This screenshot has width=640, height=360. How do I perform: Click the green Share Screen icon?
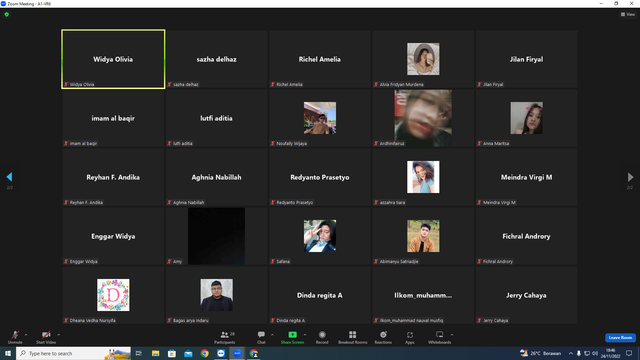tap(292, 335)
